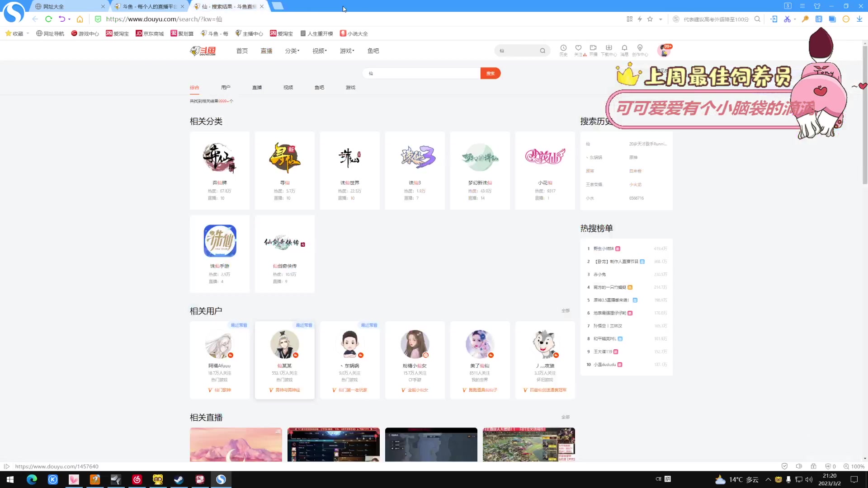Switch to the 游戏 results tab

click(x=350, y=88)
